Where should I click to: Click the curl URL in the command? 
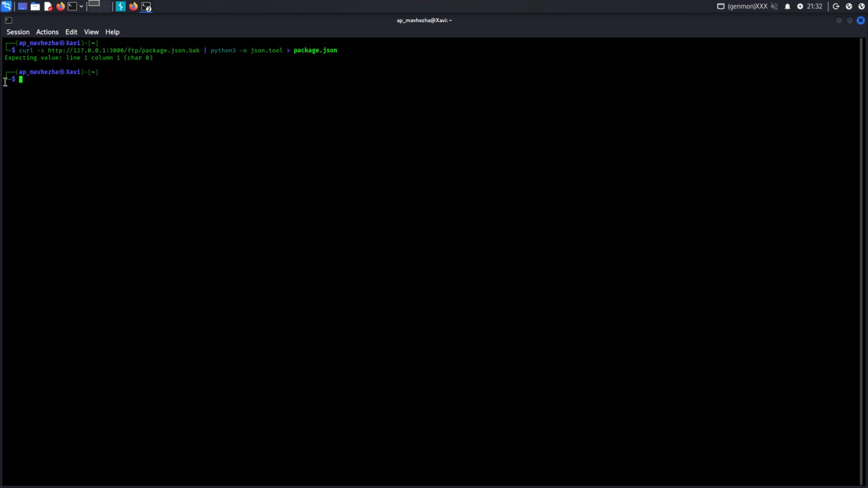coord(124,50)
